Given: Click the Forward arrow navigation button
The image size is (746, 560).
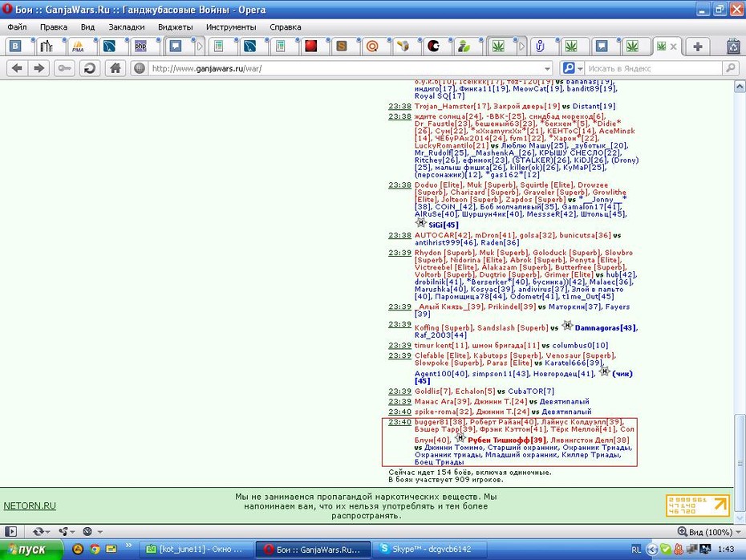Looking at the screenshot, I should point(39,68).
